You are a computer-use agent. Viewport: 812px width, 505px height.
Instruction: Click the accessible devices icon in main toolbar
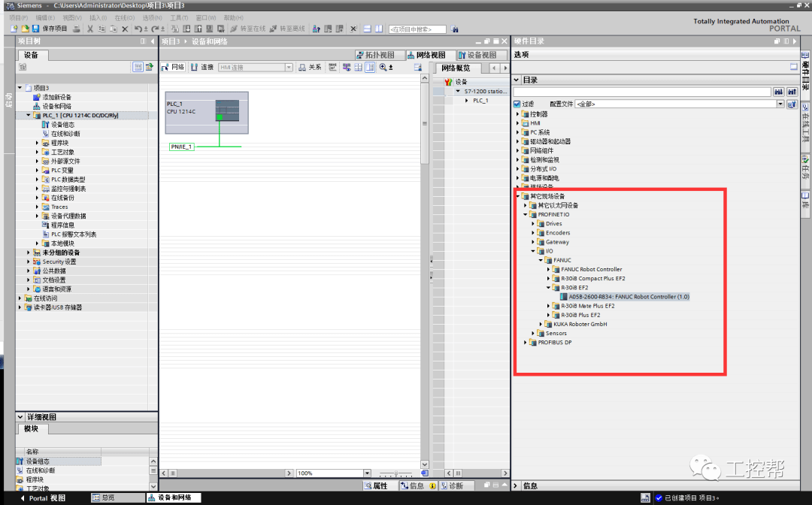[316, 29]
